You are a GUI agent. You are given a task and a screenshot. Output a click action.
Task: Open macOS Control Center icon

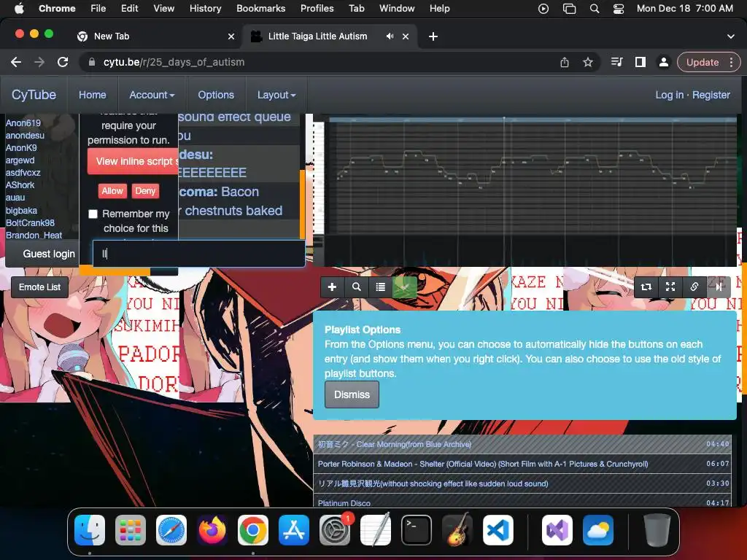(619, 9)
